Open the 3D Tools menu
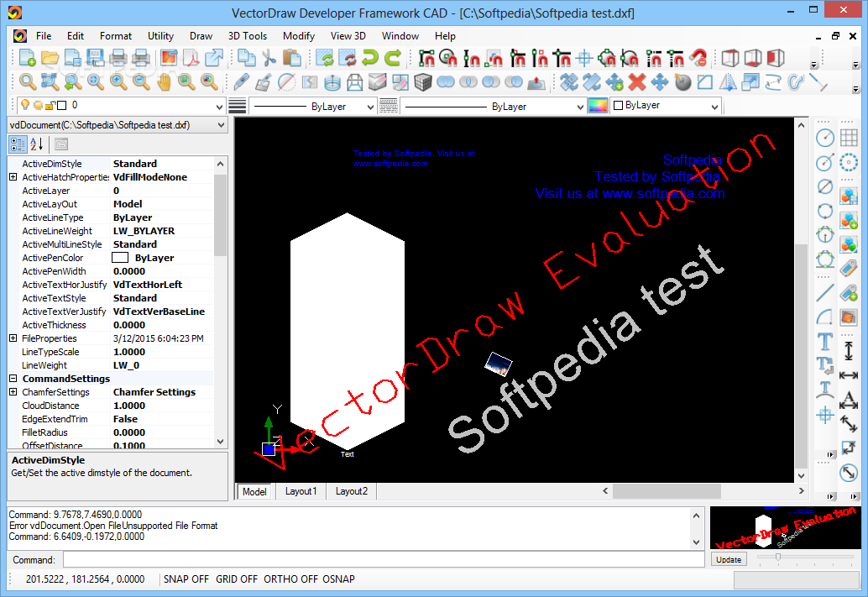 [248, 36]
